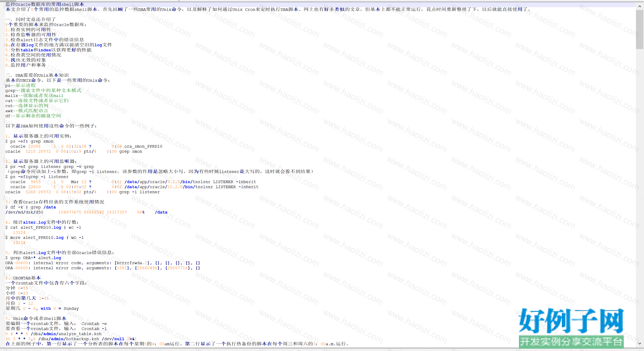
Task: Click the listener line containing "9.2.0/bin/tnslsnr"
Action: tap(133, 182)
